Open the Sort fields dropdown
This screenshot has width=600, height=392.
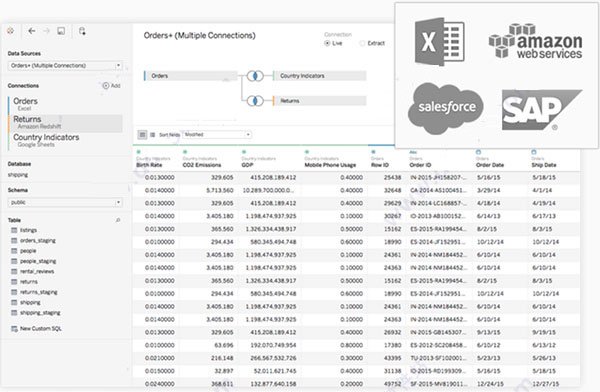click(217, 135)
